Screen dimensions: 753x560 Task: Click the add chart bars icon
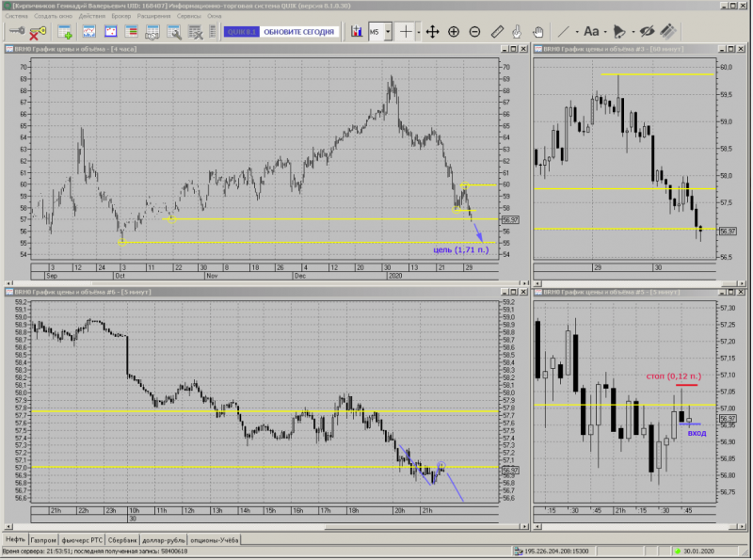(x=356, y=32)
